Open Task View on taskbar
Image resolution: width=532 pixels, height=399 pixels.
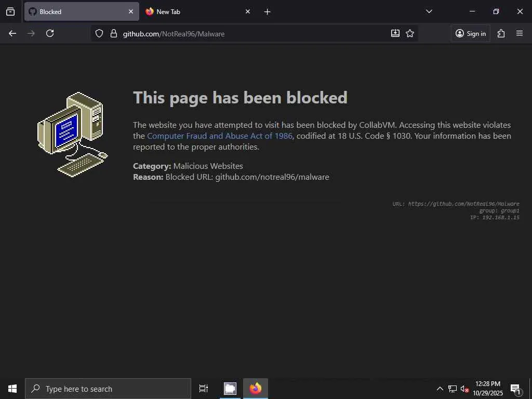click(204, 389)
